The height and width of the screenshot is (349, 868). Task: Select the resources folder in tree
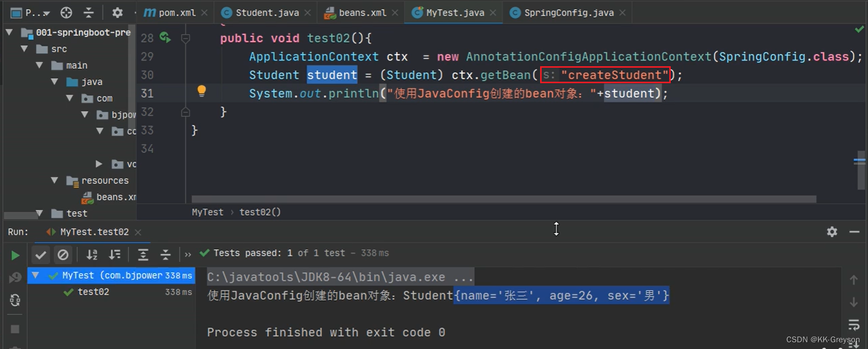98,180
